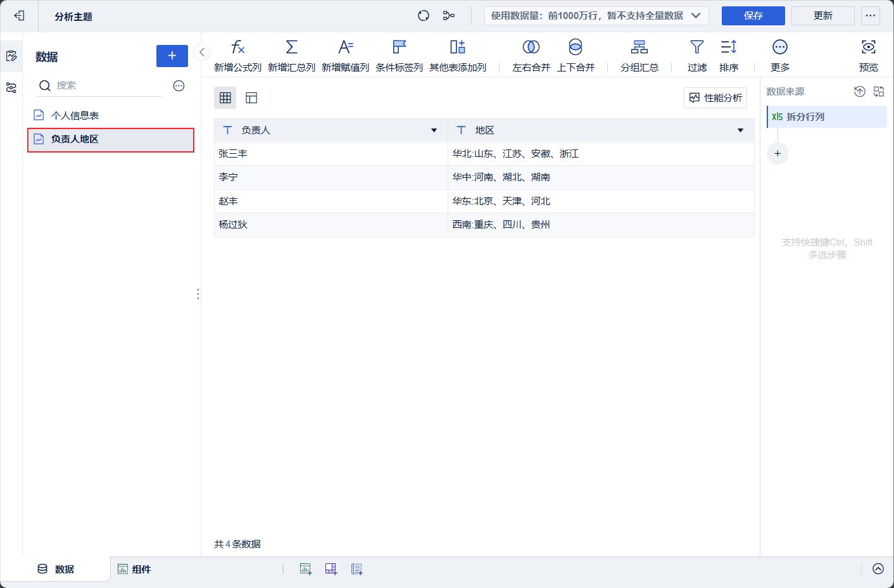
Task: Open 更多 toolbar menu
Action: [780, 56]
